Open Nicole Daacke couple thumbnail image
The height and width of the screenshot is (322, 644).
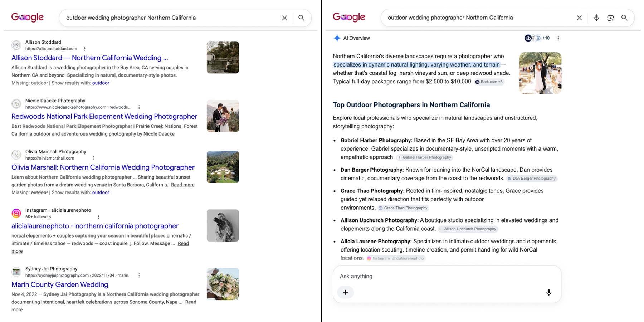(x=223, y=116)
